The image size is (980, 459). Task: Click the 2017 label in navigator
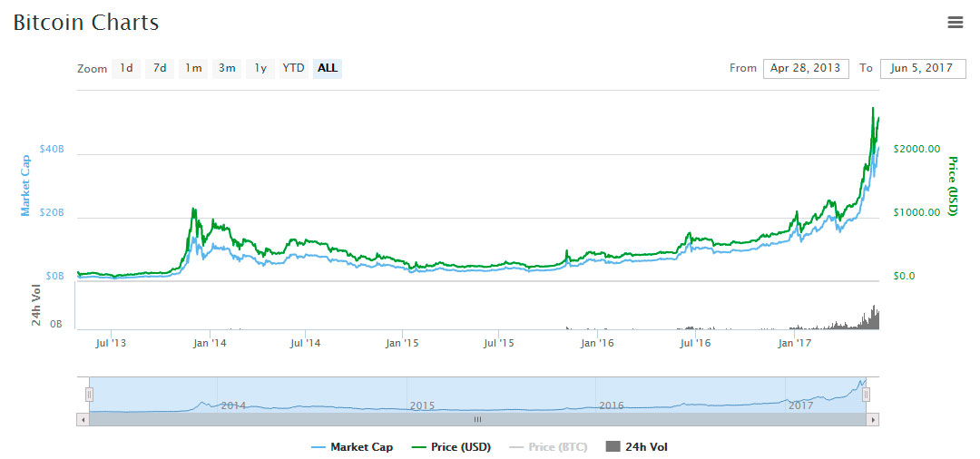pyautogui.click(x=800, y=405)
